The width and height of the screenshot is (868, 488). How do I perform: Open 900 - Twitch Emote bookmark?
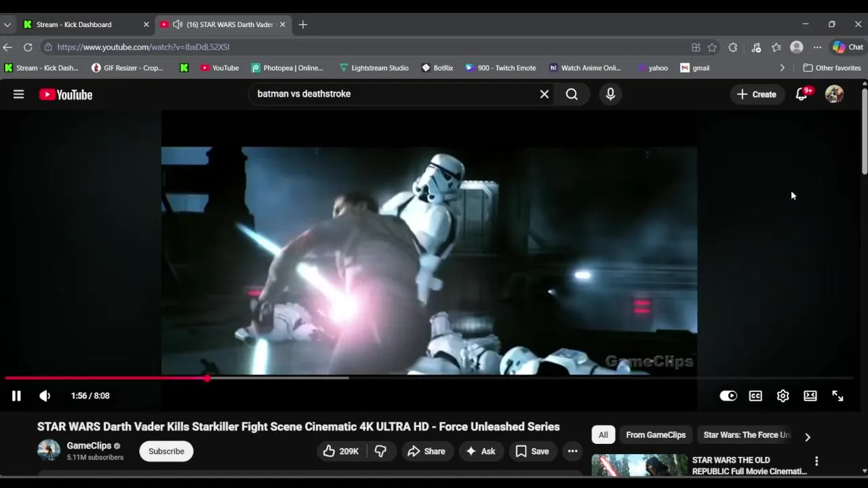click(500, 68)
